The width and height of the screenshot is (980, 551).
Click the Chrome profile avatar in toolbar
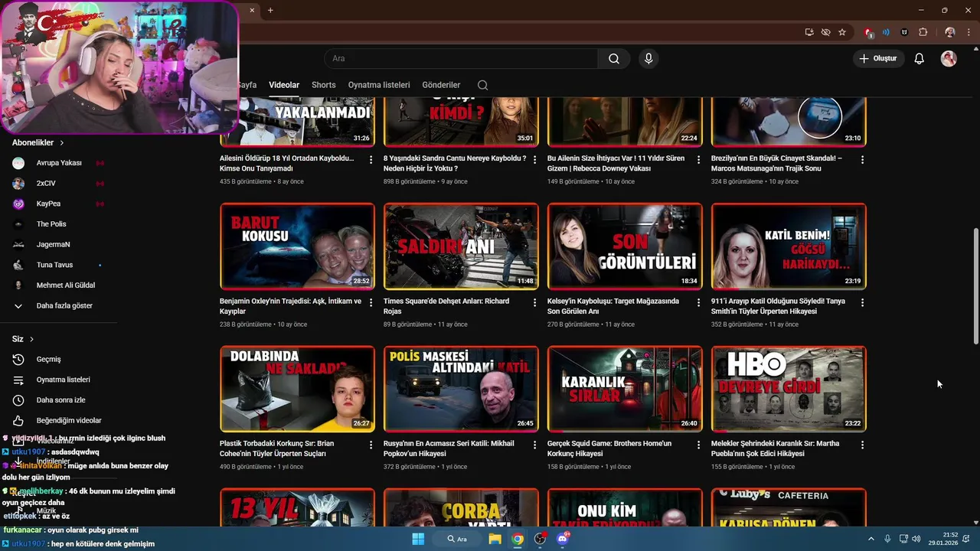point(950,32)
